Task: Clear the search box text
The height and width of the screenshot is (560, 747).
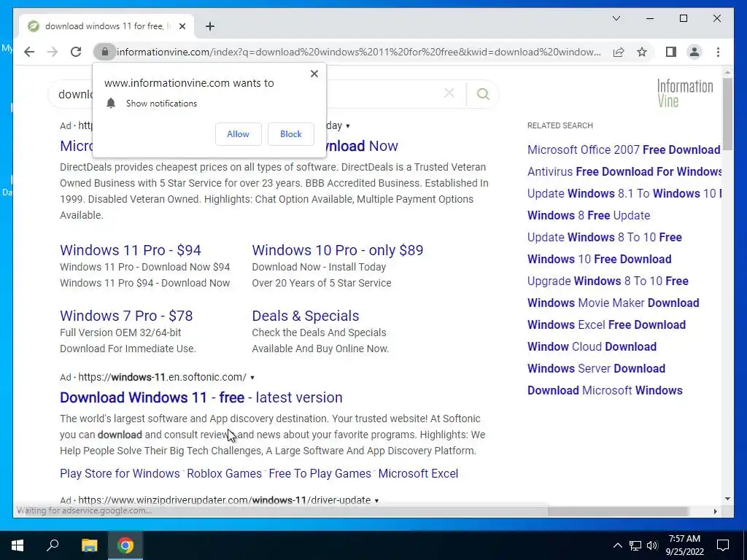Action: pos(449,93)
